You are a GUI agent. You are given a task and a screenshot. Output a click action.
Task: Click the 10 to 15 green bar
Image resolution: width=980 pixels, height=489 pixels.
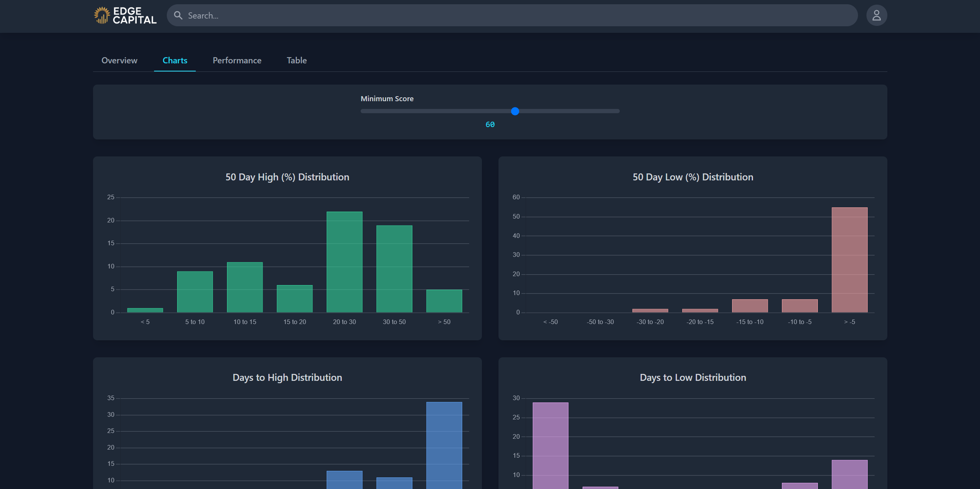245,287
